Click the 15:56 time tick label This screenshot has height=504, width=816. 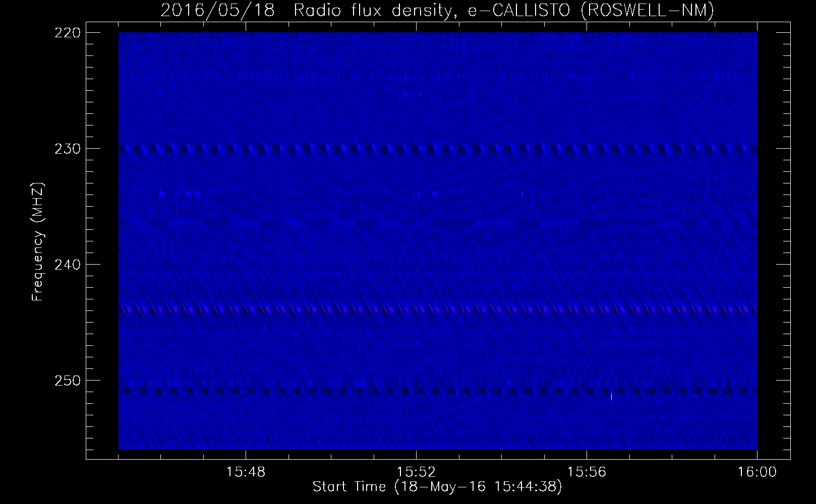tap(587, 472)
